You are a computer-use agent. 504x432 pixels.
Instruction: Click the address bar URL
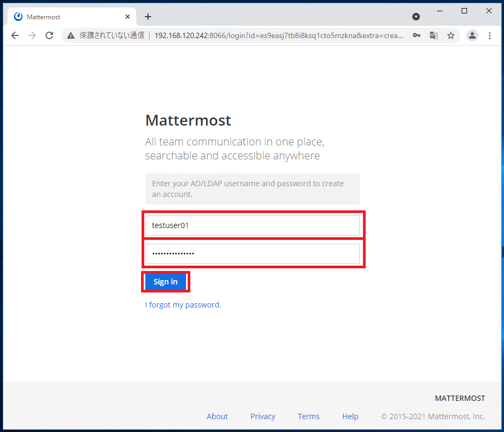click(279, 35)
